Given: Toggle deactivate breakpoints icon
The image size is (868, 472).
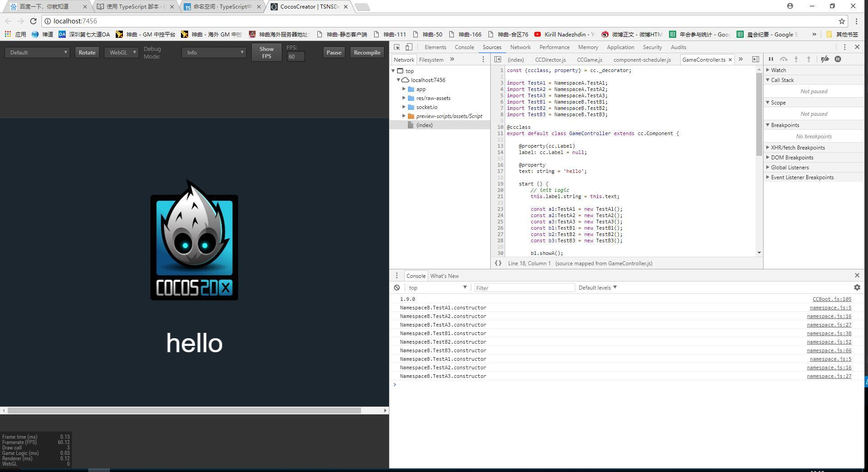Looking at the screenshot, I should (825, 59).
